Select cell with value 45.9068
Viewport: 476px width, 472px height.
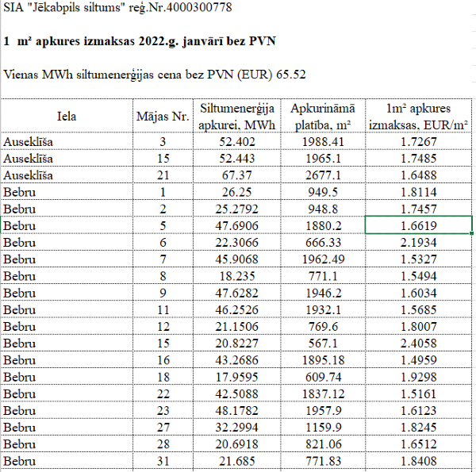236,259
